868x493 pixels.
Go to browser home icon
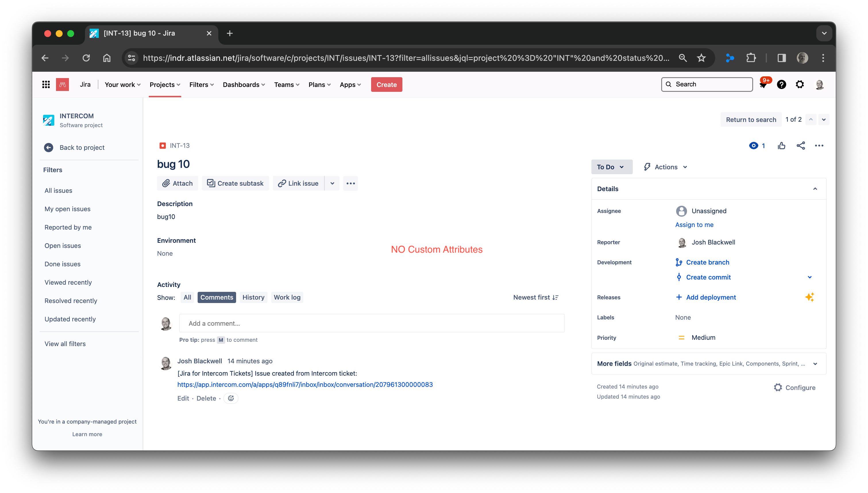[107, 58]
